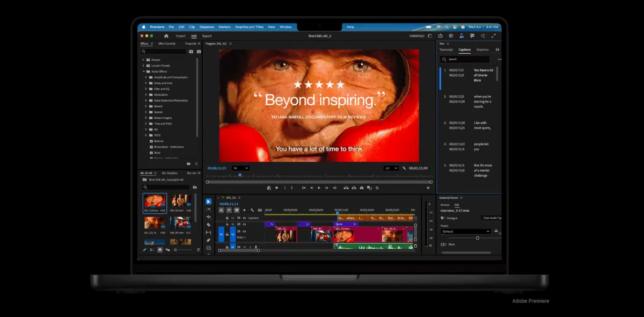Lock the Video 1 track with its lock icon
The image size is (644, 317).
227,234
